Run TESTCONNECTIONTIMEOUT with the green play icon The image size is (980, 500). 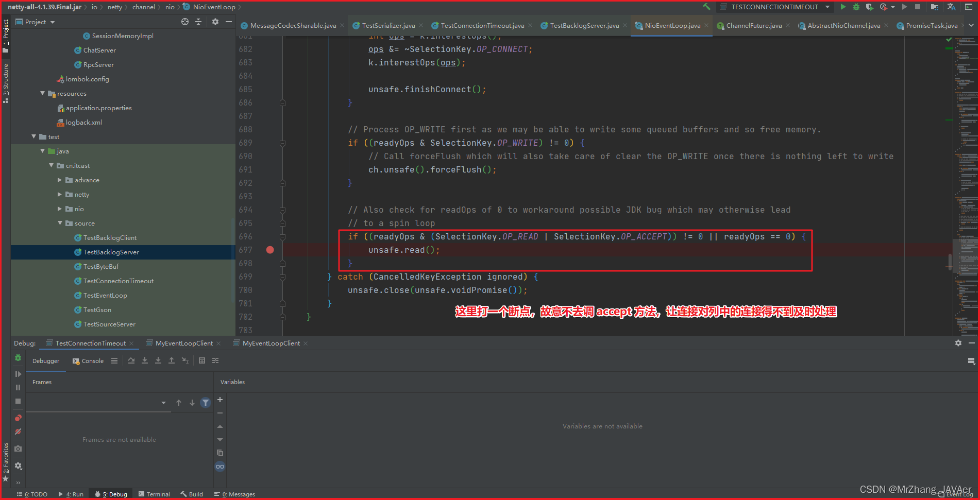pyautogui.click(x=843, y=7)
